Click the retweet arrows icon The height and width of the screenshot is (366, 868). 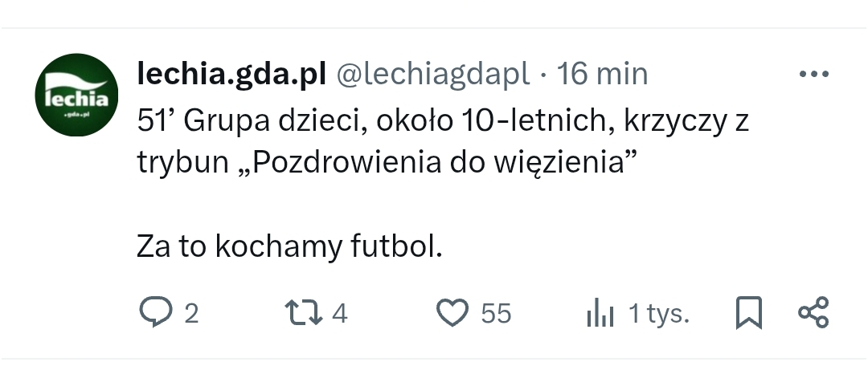point(302,312)
